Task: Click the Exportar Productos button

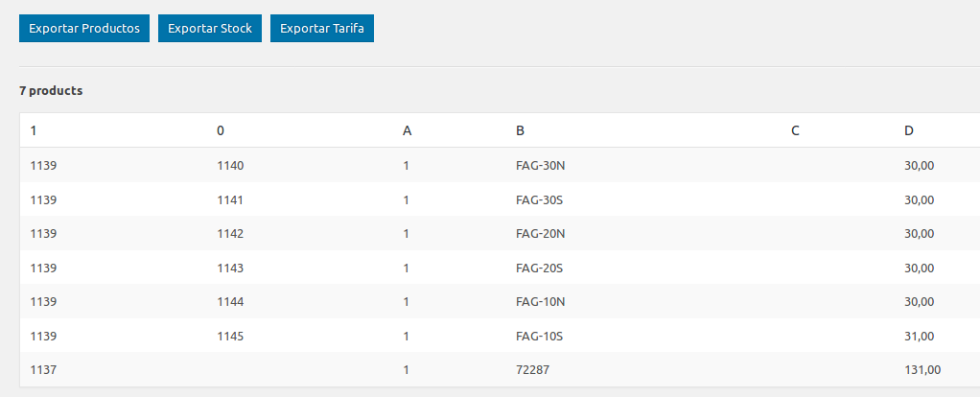Action: 84,28
